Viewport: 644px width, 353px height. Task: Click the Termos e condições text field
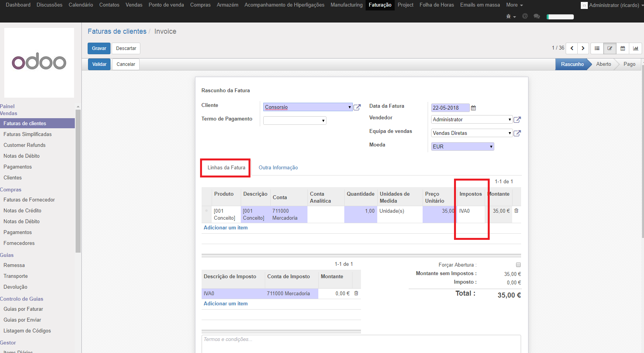tap(361, 344)
